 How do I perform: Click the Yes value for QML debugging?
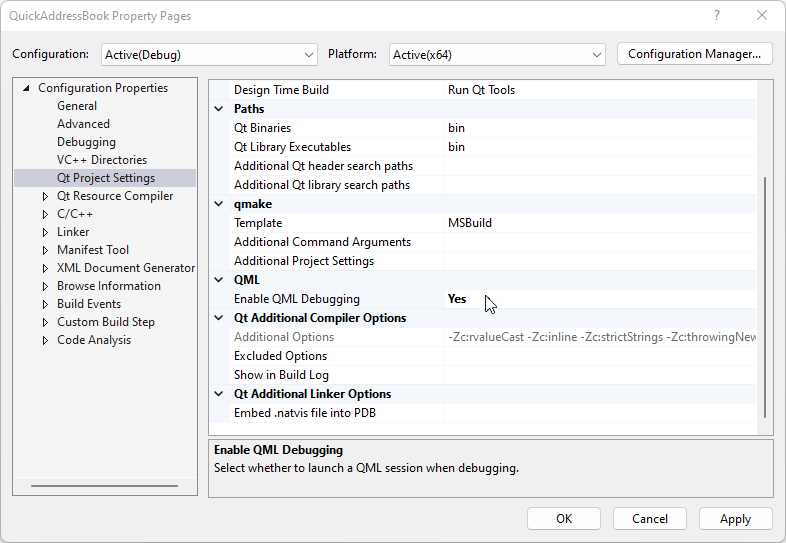pos(457,299)
